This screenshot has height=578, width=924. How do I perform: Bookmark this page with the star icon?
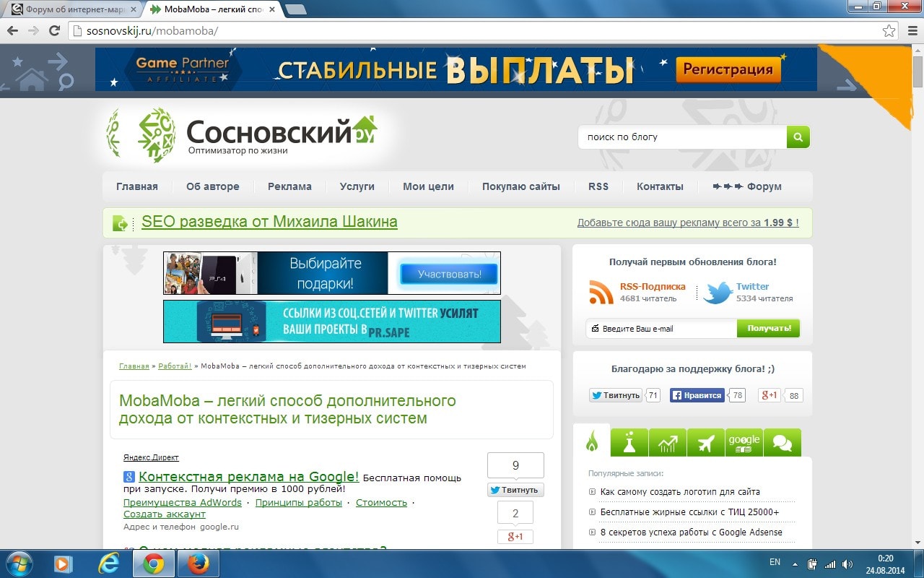[889, 31]
